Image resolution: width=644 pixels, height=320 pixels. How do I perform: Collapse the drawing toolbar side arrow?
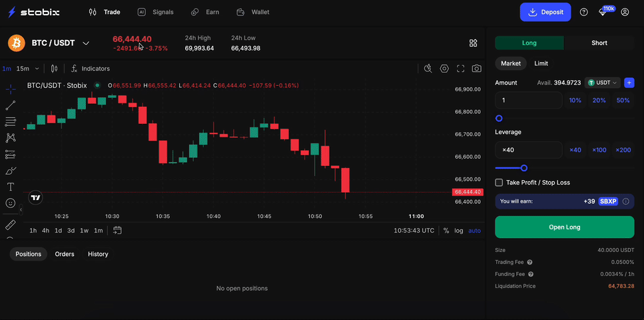point(21,210)
